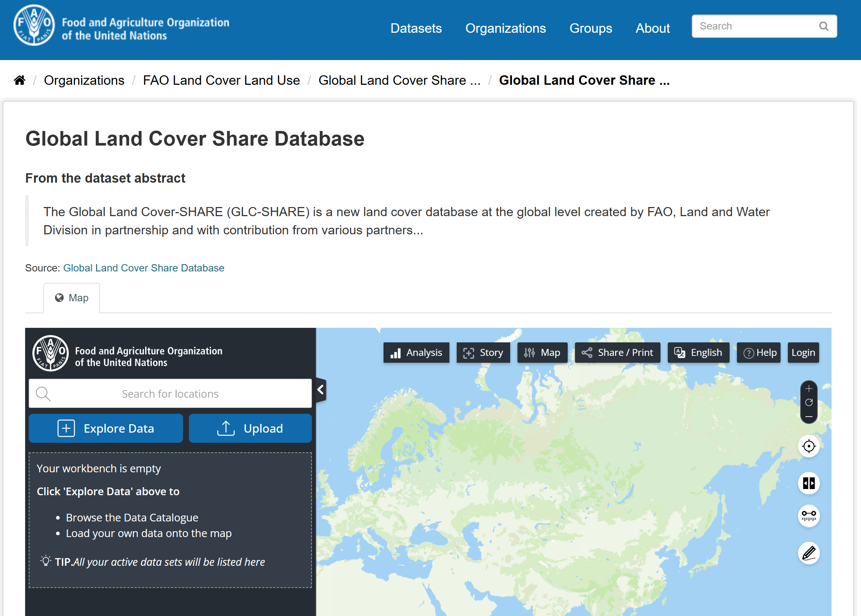This screenshot has height=616, width=861.
Task: Open Share / Print options
Action: [618, 353]
